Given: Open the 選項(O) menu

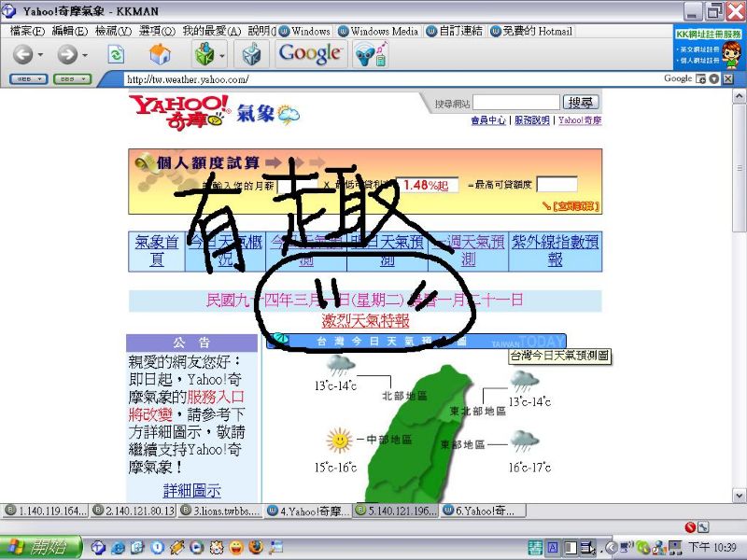Looking at the screenshot, I should (157, 32).
